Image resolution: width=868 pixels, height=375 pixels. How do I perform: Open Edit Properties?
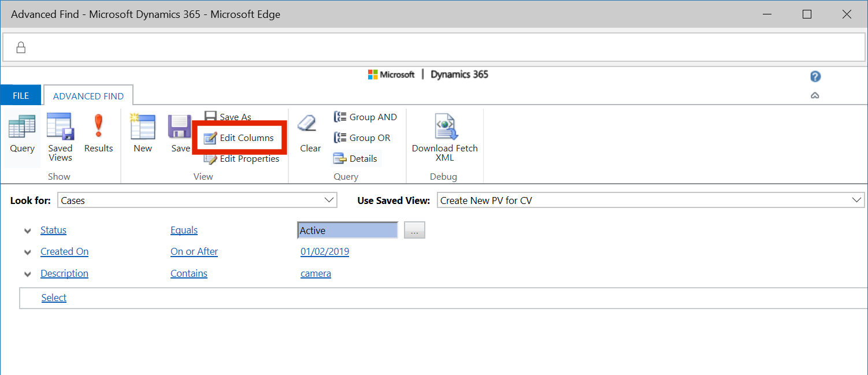(242, 158)
